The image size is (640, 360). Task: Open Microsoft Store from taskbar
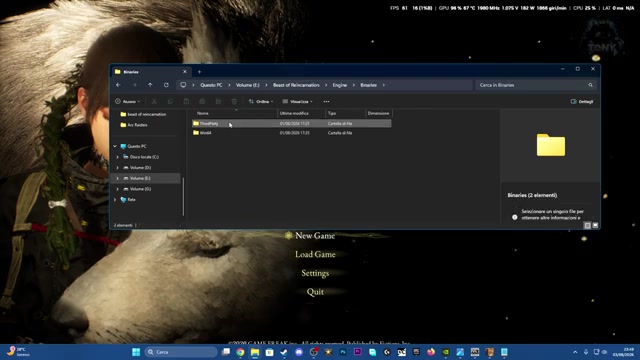pos(269,352)
